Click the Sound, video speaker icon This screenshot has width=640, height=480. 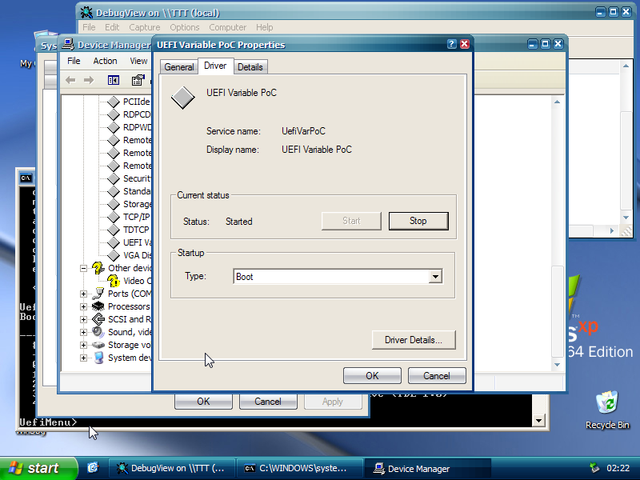point(98,332)
